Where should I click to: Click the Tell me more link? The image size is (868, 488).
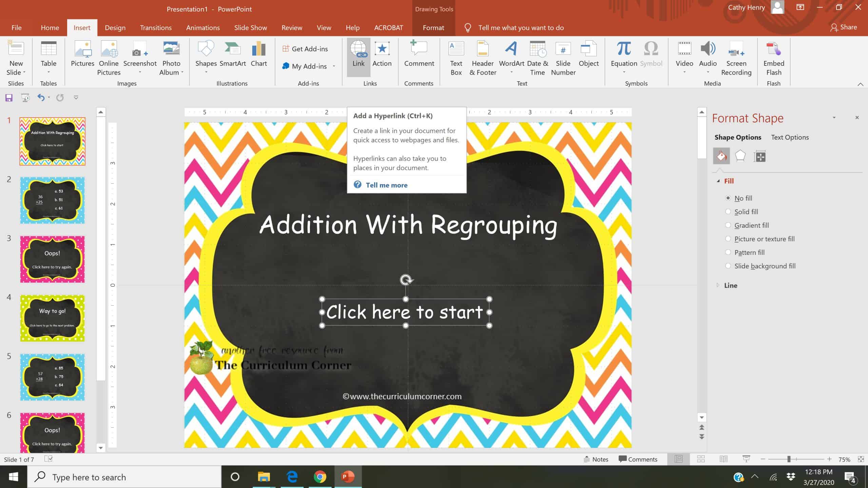(x=386, y=185)
